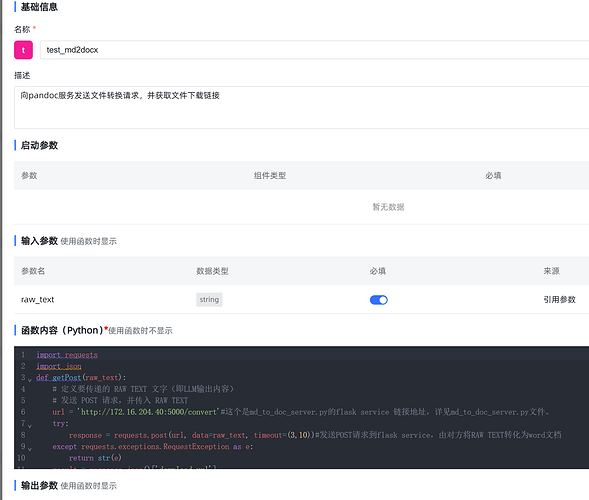This screenshot has height=500, width=589.
Task: Collapse the try block fold arrow on line 7
Action: (30, 426)
